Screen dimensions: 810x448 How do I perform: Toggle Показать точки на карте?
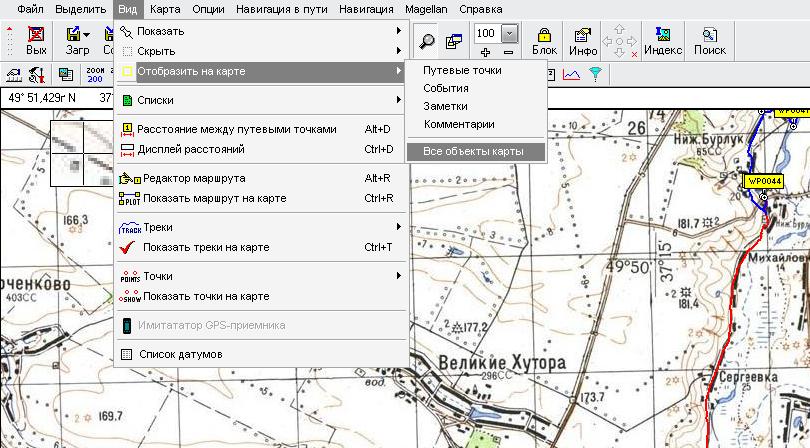(x=205, y=296)
